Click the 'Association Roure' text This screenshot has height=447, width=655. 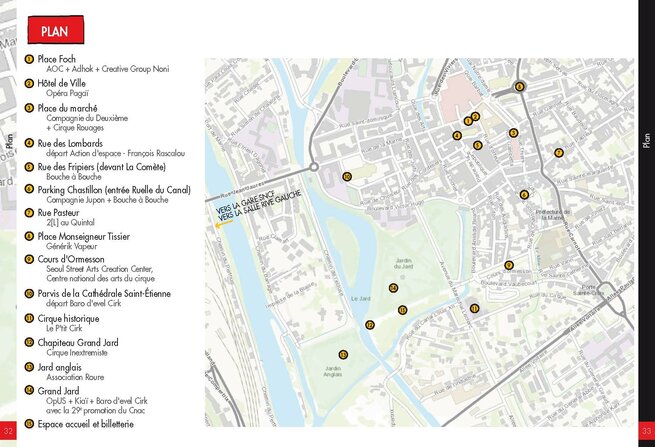(x=75, y=377)
